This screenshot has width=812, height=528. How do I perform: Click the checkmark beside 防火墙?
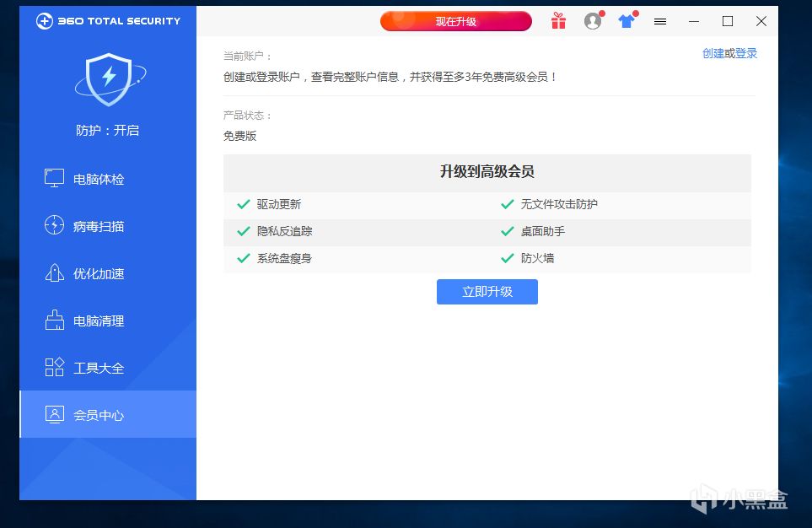[x=508, y=258]
